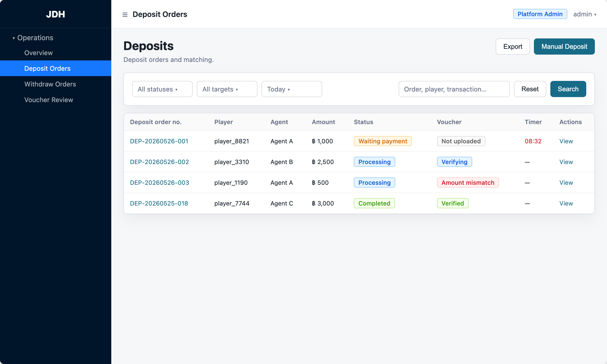Click the Platform Admin badge

[x=540, y=14]
